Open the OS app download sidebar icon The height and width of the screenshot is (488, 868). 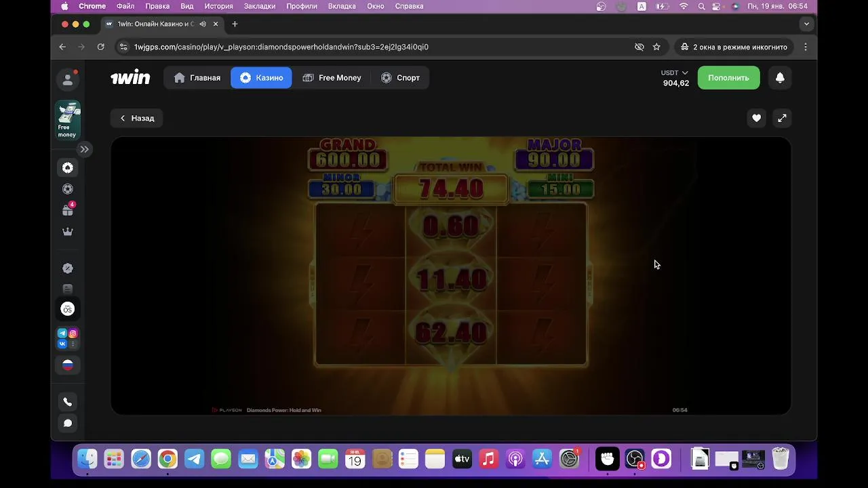(x=68, y=309)
